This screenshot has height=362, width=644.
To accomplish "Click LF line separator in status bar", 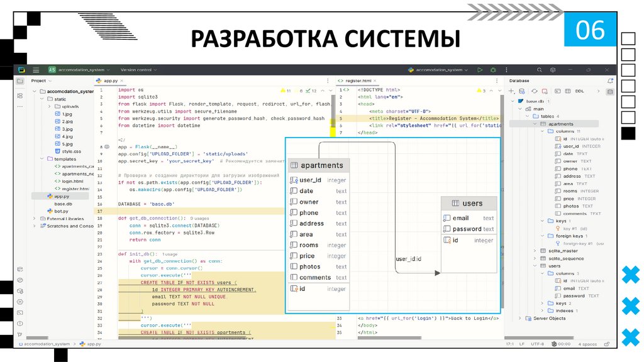I will [x=522, y=344].
